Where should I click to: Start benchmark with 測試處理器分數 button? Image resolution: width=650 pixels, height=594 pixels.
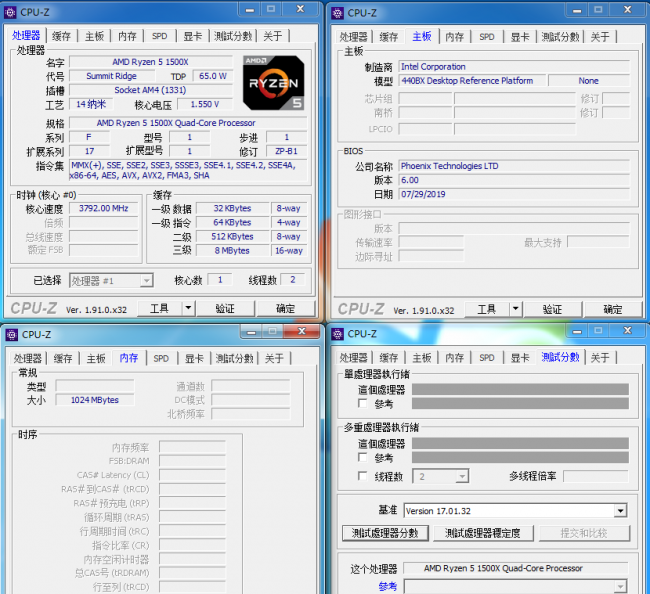coord(385,533)
